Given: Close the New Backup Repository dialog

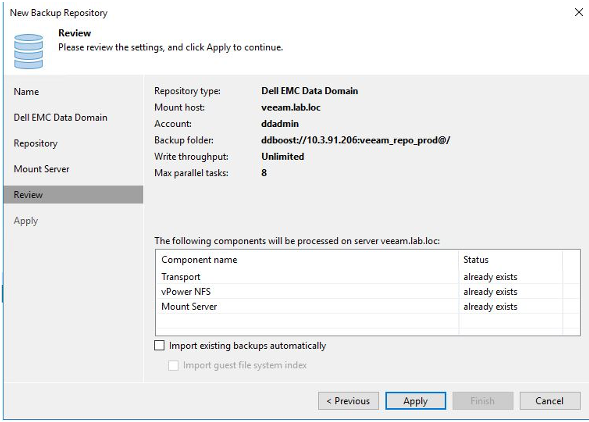Looking at the screenshot, I should click(578, 12).
